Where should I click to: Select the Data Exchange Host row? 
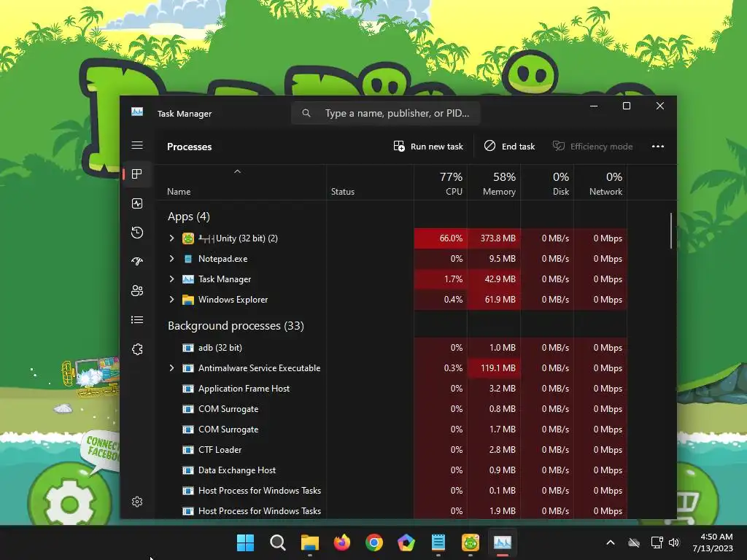(391, 470)
